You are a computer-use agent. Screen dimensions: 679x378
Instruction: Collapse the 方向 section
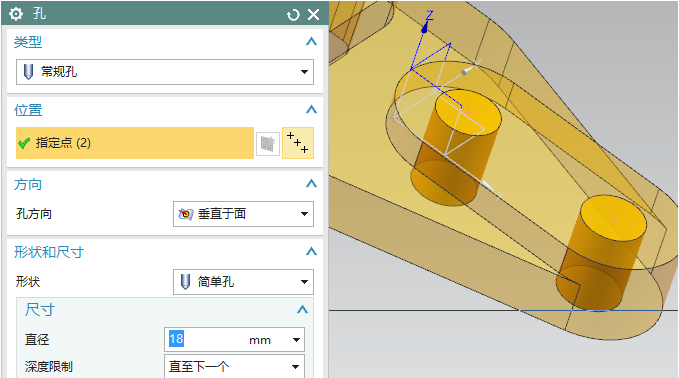click(x=311, y=183)
